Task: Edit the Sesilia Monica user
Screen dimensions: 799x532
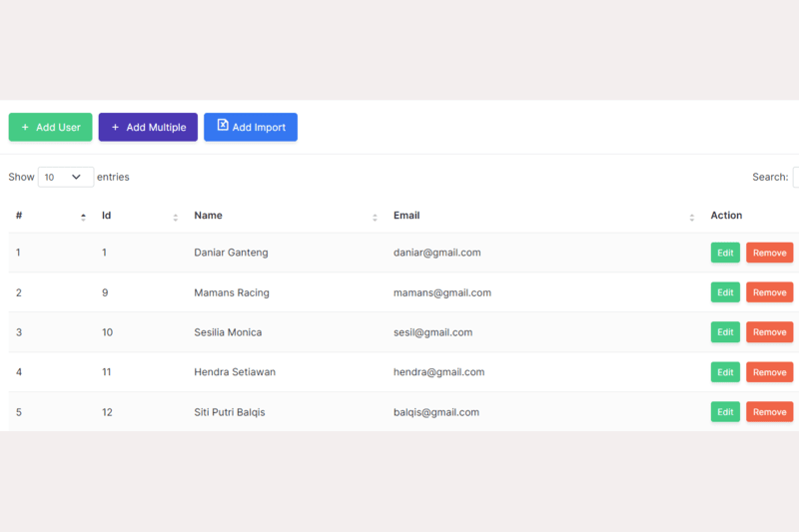Action: pos(725,332)
